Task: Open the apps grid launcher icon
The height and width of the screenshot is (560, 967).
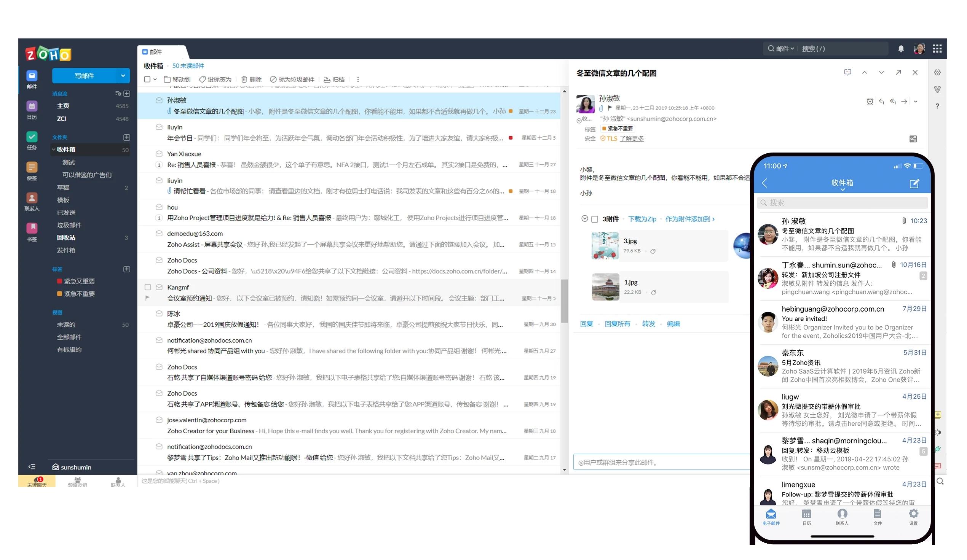Action: click(937, 49)
